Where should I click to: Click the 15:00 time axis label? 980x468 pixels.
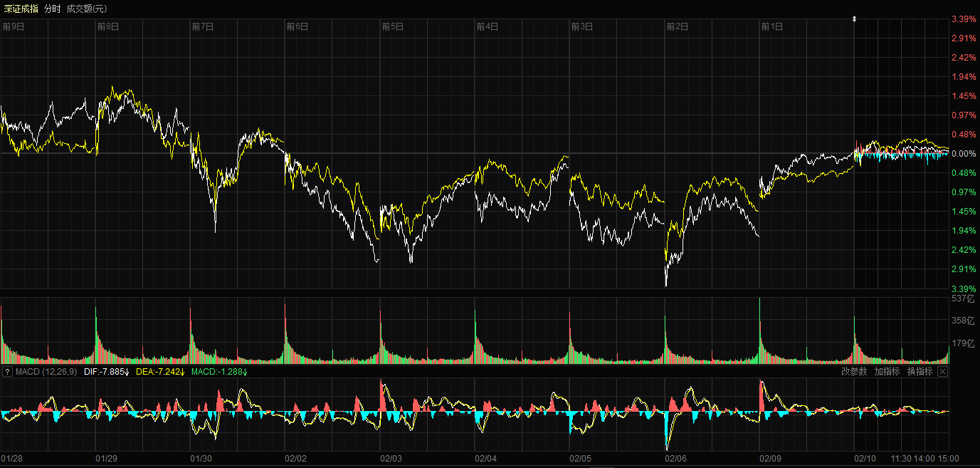[x=948, y=459]
